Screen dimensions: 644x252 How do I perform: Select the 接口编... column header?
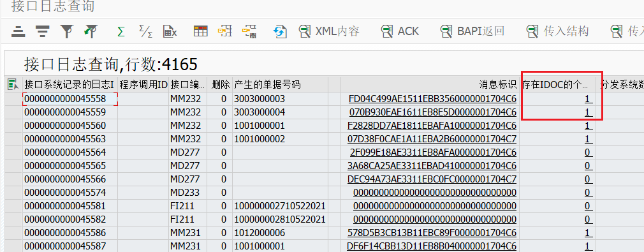tap(187, 85)
